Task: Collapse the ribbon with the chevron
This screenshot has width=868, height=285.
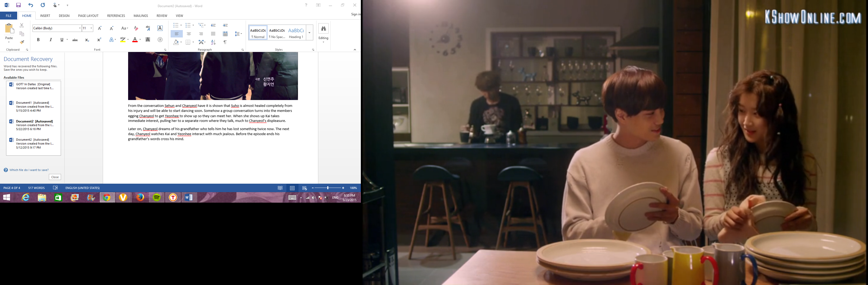Action: coord(355,49)
